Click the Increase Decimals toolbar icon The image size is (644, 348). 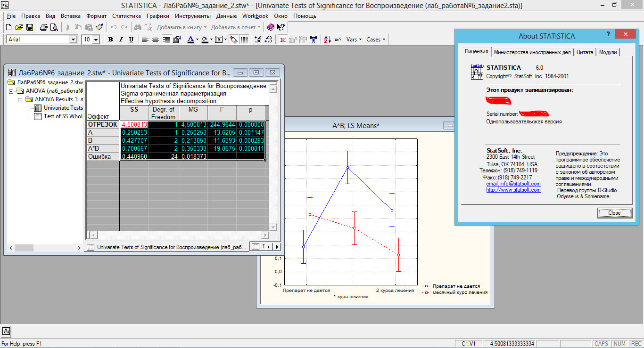(258, 39)
